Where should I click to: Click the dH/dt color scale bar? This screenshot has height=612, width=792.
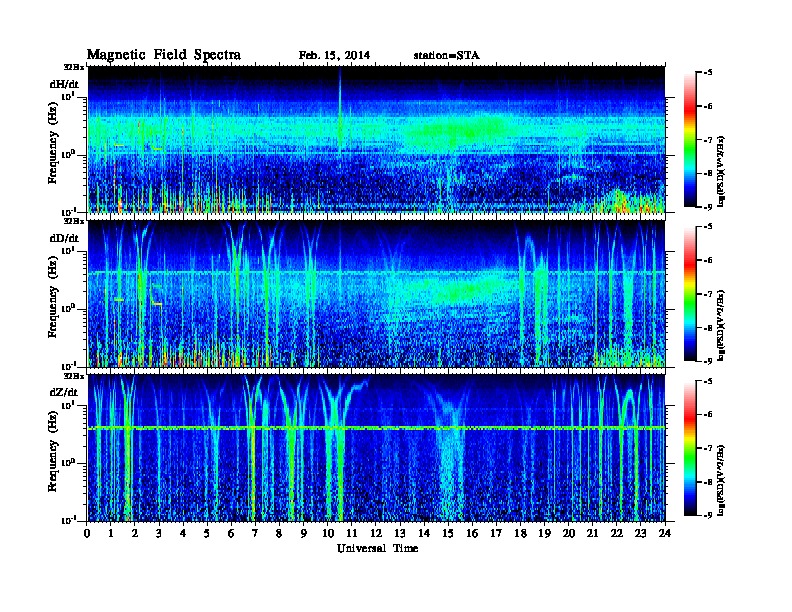(690, 139)
